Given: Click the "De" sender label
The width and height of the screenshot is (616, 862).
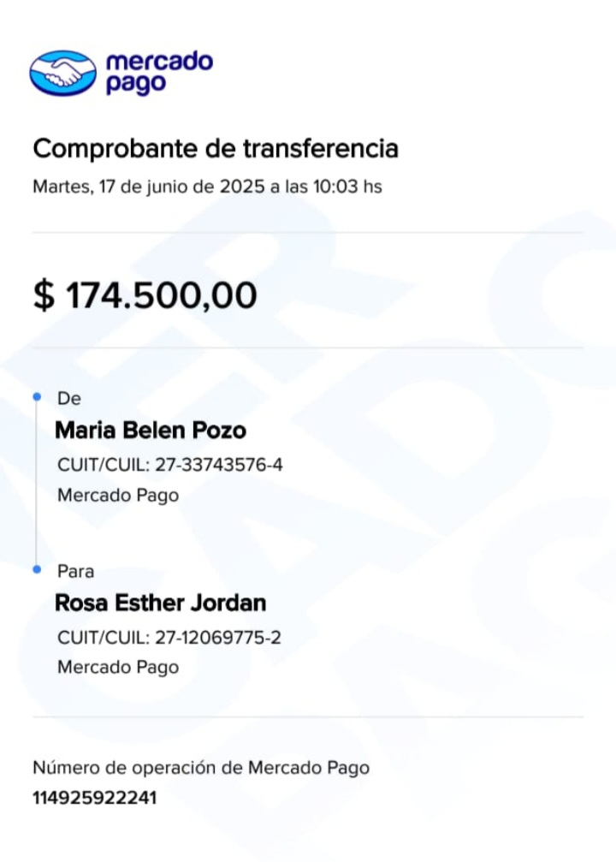Looking at the screenshot, I should [68, 399].
